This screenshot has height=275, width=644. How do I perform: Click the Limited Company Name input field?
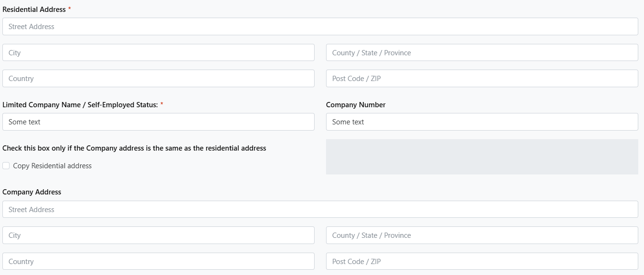158,122
